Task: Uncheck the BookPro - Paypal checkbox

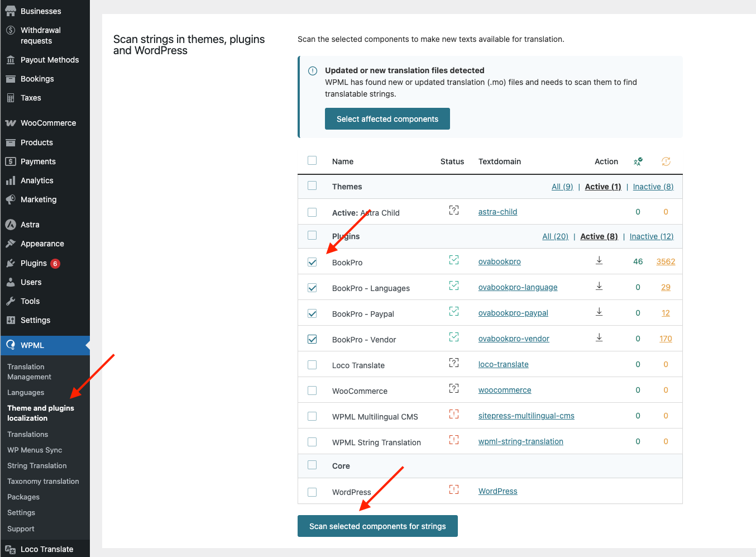Action: 312,313
